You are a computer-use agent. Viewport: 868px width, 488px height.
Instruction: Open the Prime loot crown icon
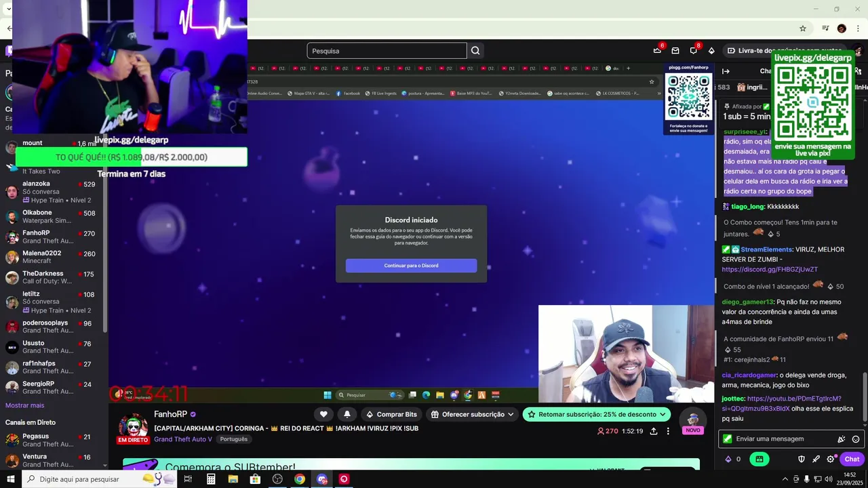point(657,50)
